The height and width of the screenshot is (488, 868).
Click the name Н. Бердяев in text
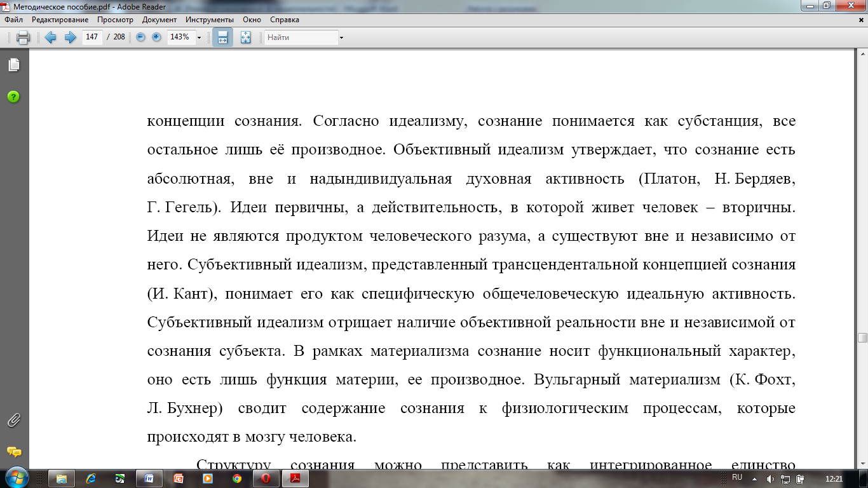[755, 179]
